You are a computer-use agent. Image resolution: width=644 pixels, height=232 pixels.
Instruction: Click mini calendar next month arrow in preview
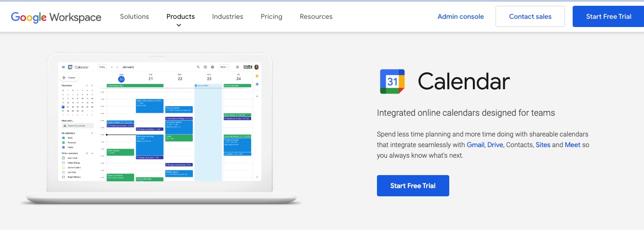pyautogui.click(x=92, y=85)
